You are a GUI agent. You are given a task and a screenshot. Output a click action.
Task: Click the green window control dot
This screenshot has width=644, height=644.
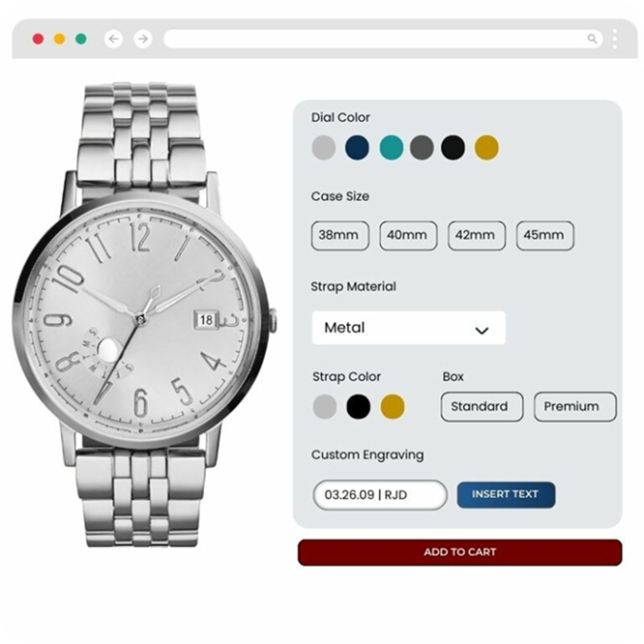tap(81, 39)
